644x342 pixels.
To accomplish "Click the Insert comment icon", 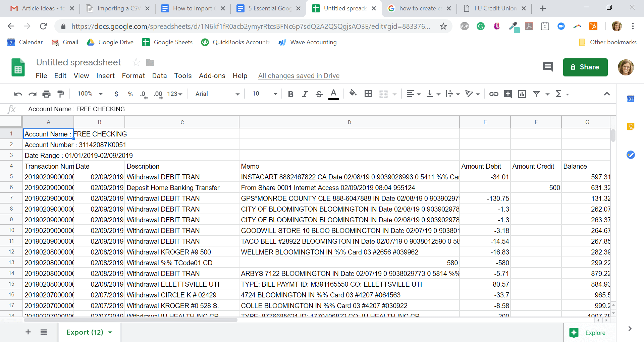I will [508, 94].
